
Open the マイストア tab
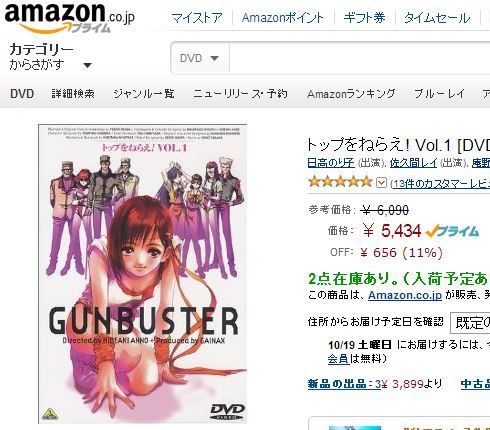tap(197, 18)
